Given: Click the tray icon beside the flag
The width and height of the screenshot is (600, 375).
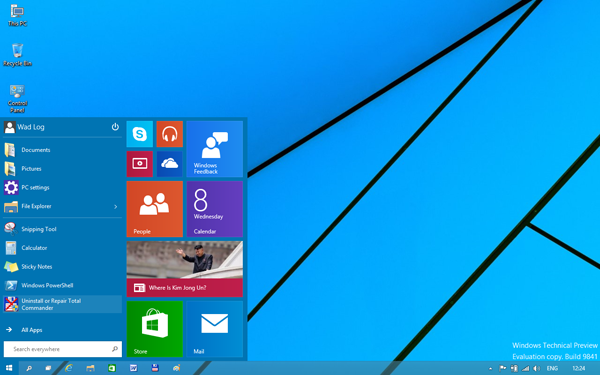Looking at the screenshot, I should point(514,368).
